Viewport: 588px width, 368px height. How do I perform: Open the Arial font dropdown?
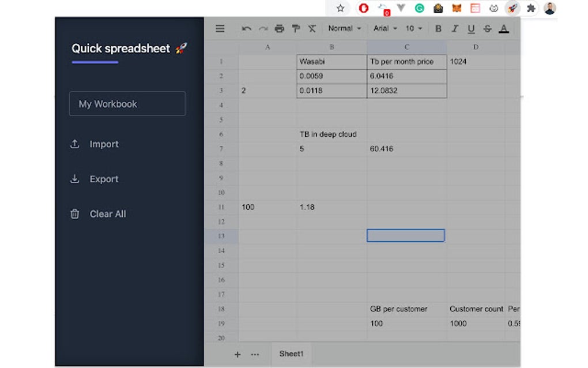384,28
